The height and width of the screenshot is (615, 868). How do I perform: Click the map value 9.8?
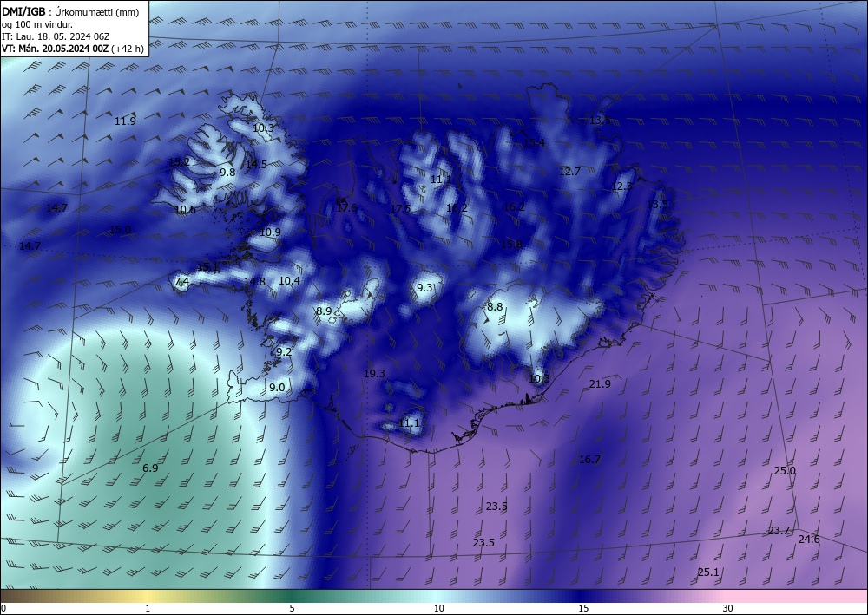tap(227, 172)
